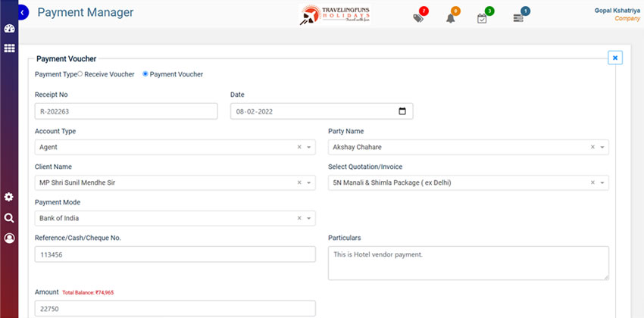
Task: Open the Payment Mode dropdown
Action: pyautogui.click(x=309, y=218)
